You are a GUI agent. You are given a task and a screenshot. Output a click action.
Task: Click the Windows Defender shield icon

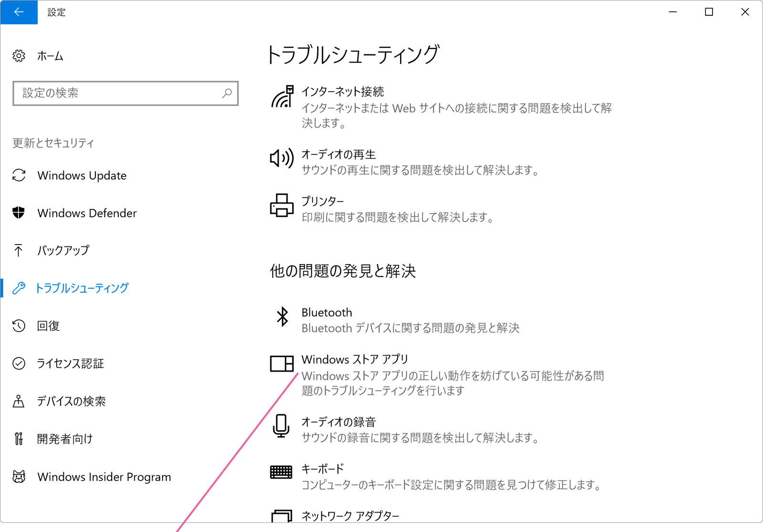coord(19,213)
